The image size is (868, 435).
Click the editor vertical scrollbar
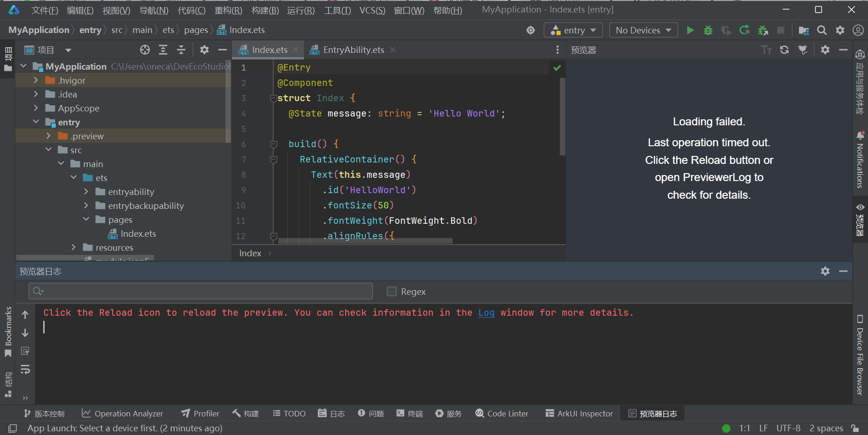[562, 116]
